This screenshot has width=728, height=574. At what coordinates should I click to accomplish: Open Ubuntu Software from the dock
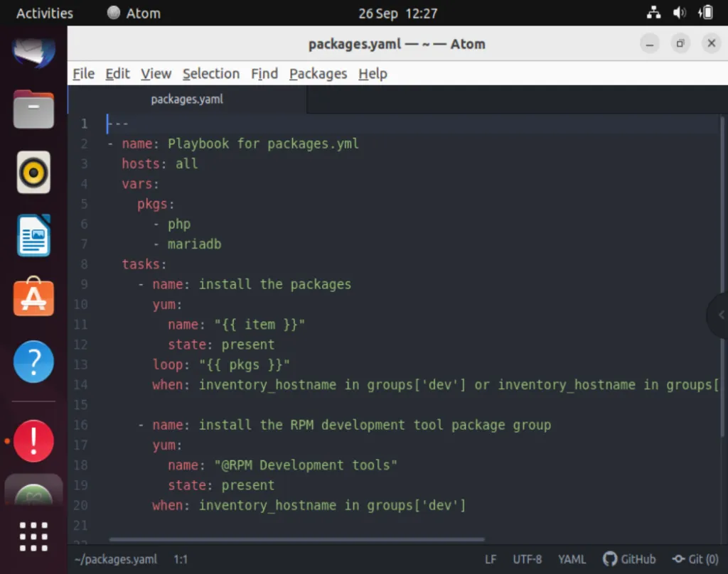(x=33, y=297)
